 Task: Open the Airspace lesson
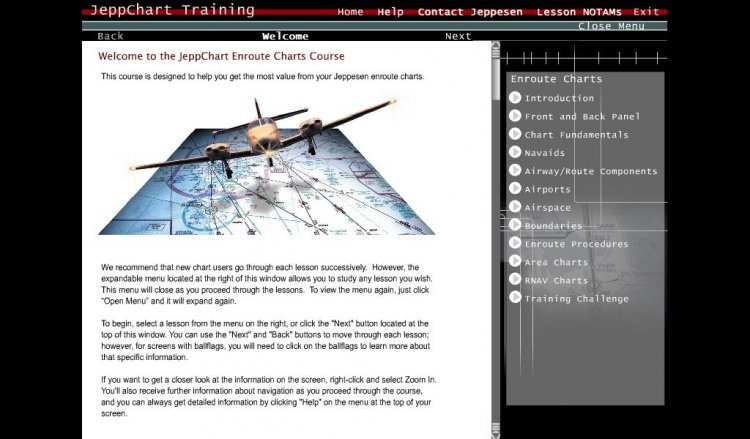(548, 208)
